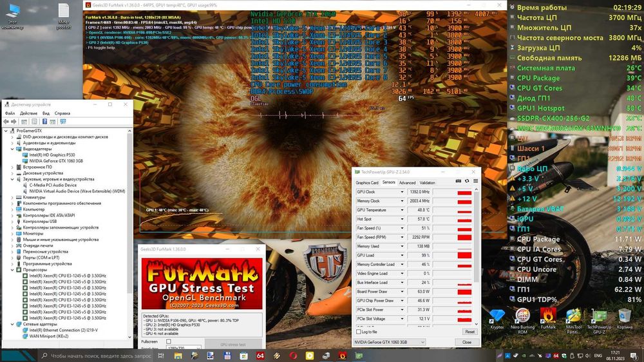Switch to the Graphics Card tab in GPU-Z
Image resolution: width=644 pixels, height=362 pixels.
[367, 183]
